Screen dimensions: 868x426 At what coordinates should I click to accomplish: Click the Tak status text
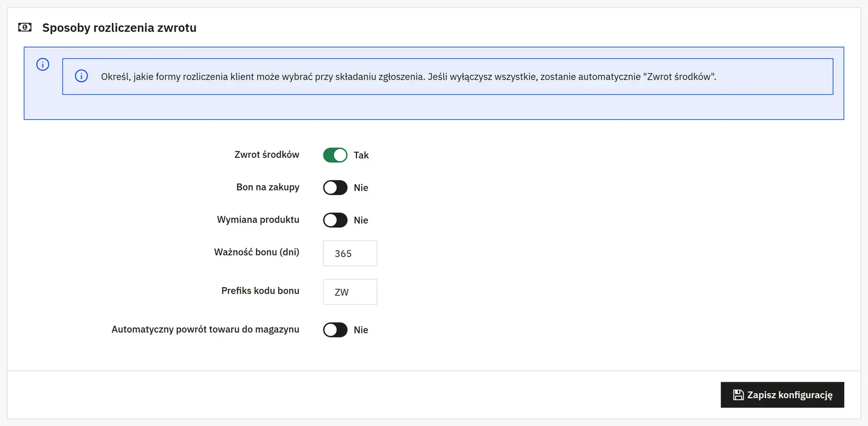361,155
